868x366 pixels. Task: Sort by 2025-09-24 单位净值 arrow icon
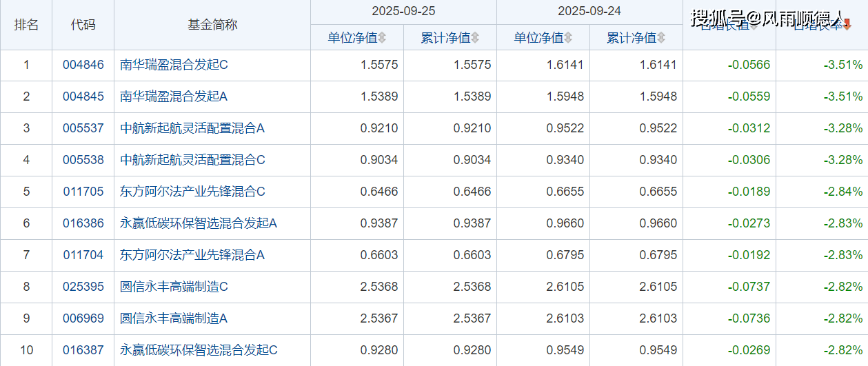[x=568, y=38]
